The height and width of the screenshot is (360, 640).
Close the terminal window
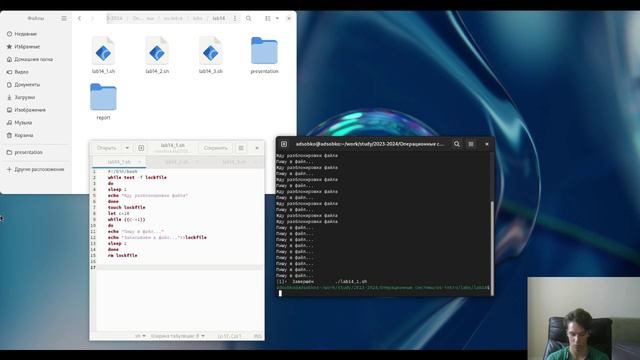point(487,144)
